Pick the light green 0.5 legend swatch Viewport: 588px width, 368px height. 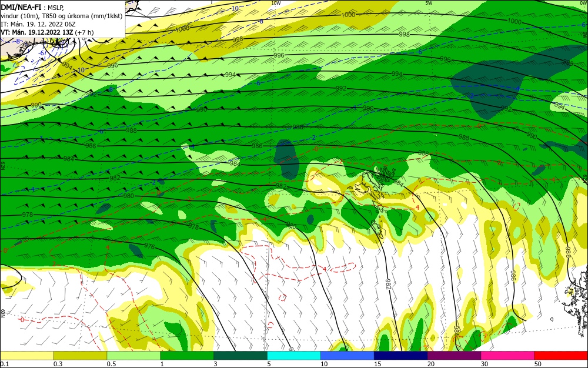pyautogui.click(x=133, y=356)
